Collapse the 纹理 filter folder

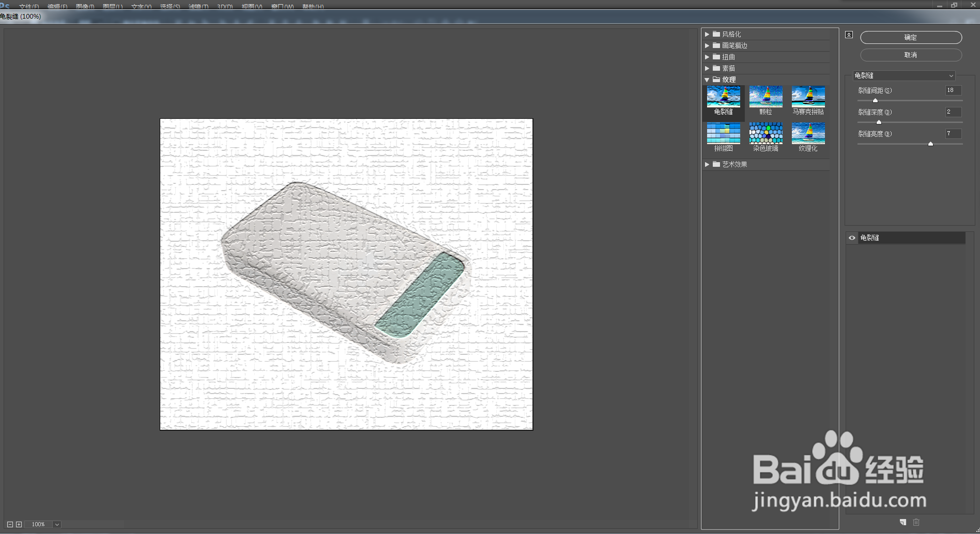pyautogui.click(x=707, y=80)
